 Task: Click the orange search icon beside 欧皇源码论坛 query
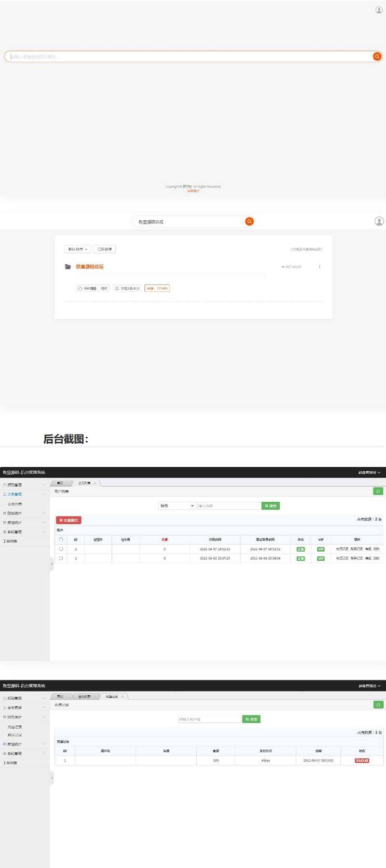pos(249,221)
